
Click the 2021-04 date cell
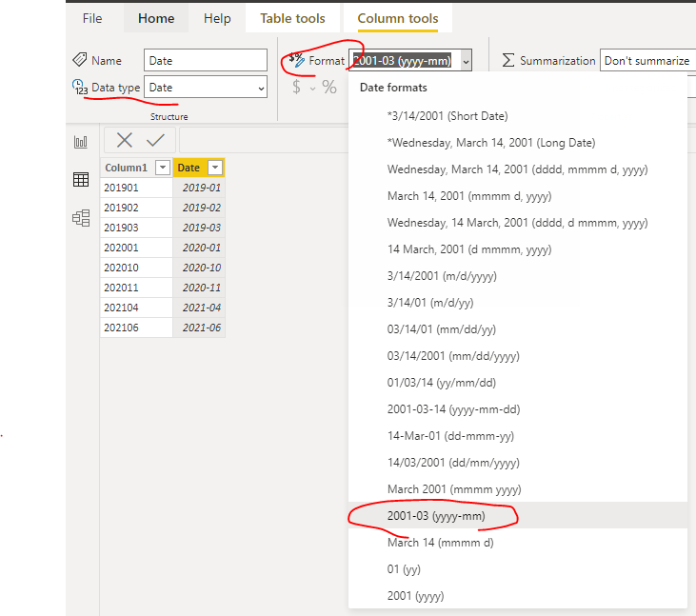tap(199, 308)
